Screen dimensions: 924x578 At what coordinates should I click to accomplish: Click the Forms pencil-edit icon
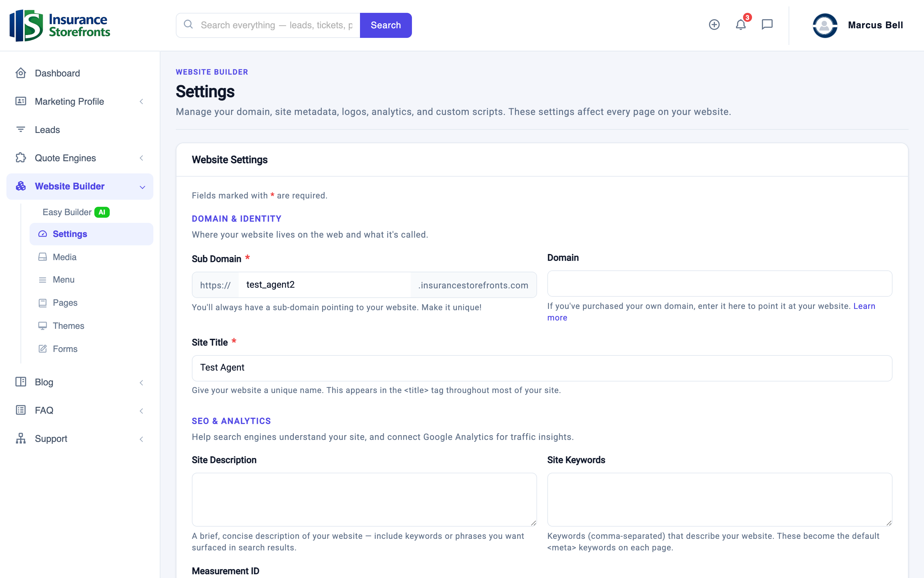[x=43, y=349]
